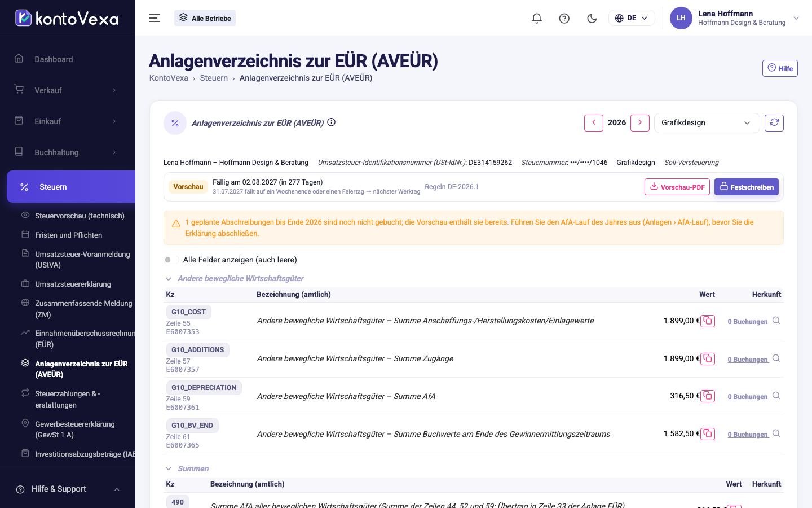Copy the G10_BV_END value
Viewport: 812px width, 508px height.
pos(708,434)
